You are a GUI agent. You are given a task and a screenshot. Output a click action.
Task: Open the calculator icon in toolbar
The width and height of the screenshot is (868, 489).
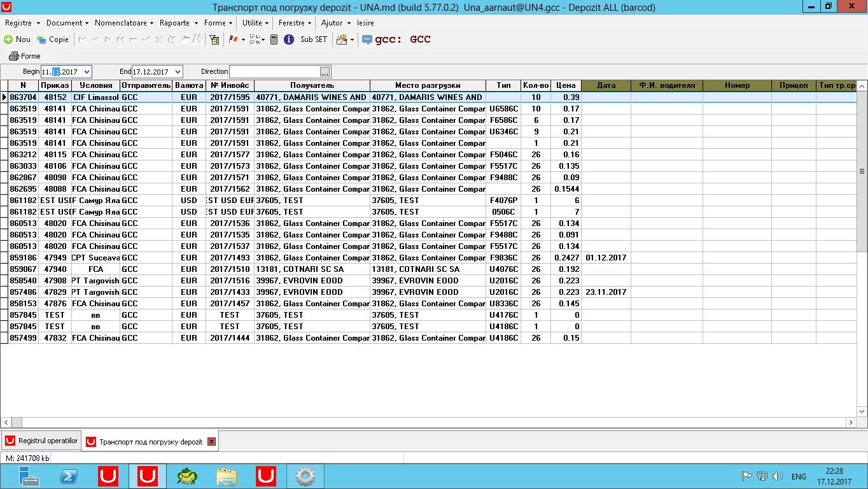coord(274,39)
